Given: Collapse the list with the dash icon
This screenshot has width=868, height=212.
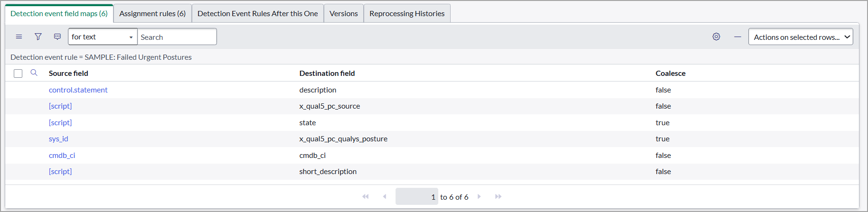Looking at the screenshot, I should click(x=737, y=37).
